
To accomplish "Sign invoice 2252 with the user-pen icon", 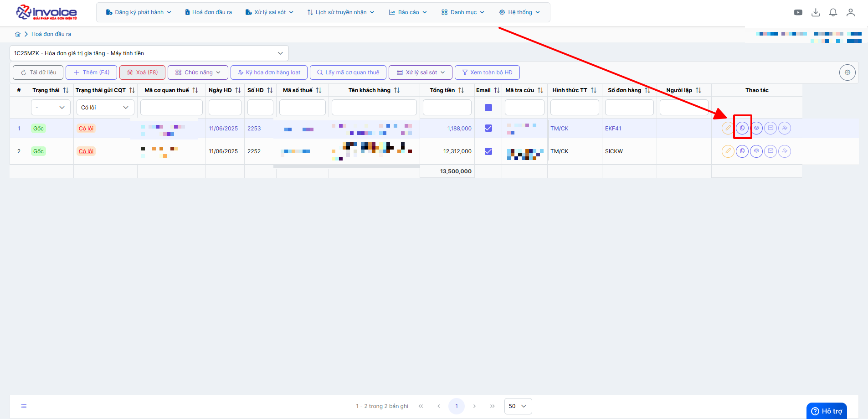I will [x=785, y=151].
